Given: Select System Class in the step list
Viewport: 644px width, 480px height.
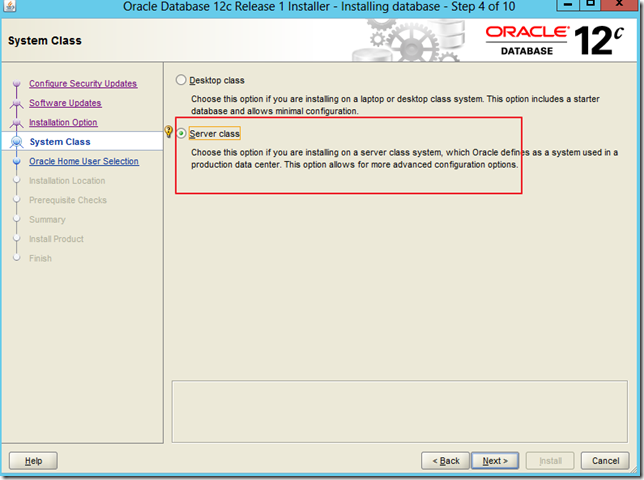Looking at the screenshot, I should [60, 142].
